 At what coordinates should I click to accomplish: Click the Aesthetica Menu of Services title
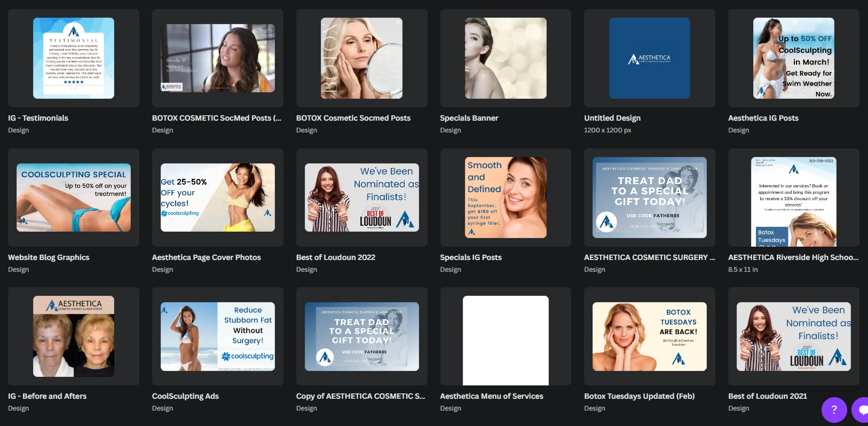pos(492,396)
